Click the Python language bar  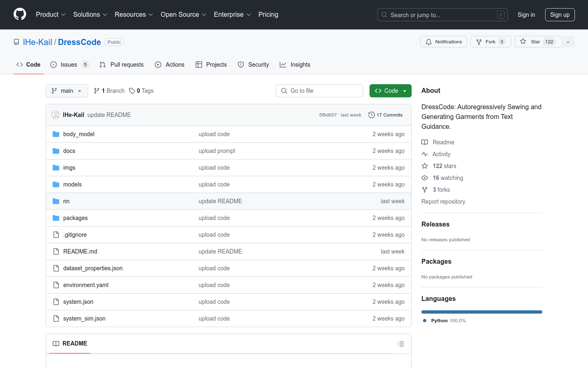tap(482, 312)
